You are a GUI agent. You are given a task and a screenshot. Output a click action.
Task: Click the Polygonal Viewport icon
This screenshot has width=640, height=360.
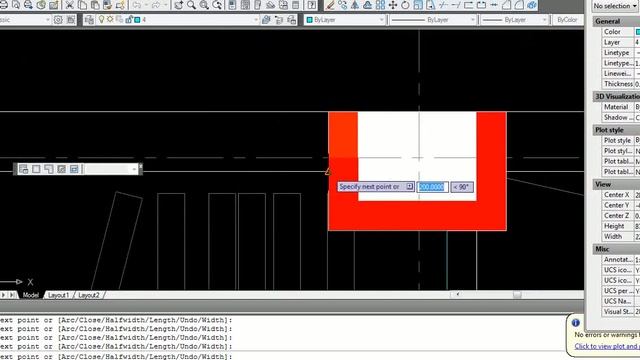(49, 169)
